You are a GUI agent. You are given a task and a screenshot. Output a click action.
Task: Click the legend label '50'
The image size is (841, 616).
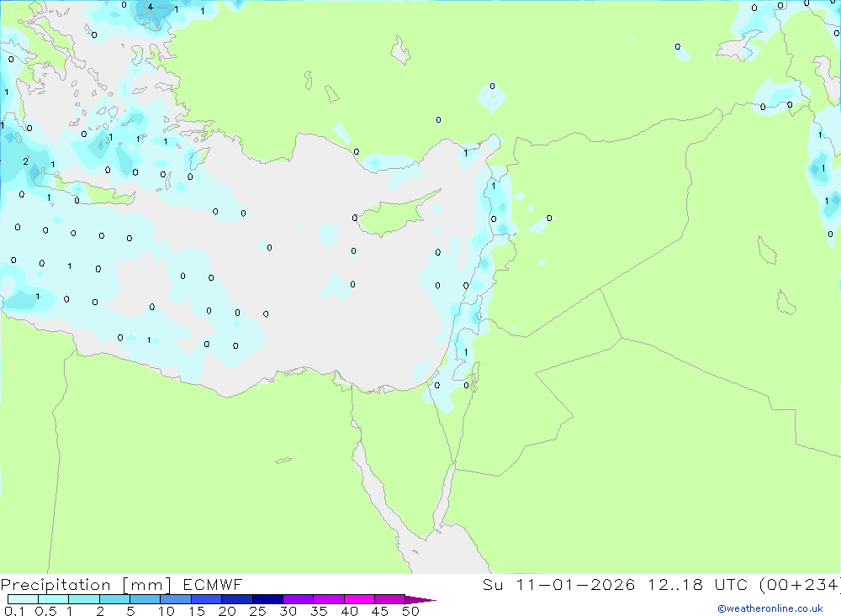pos(410,611)
